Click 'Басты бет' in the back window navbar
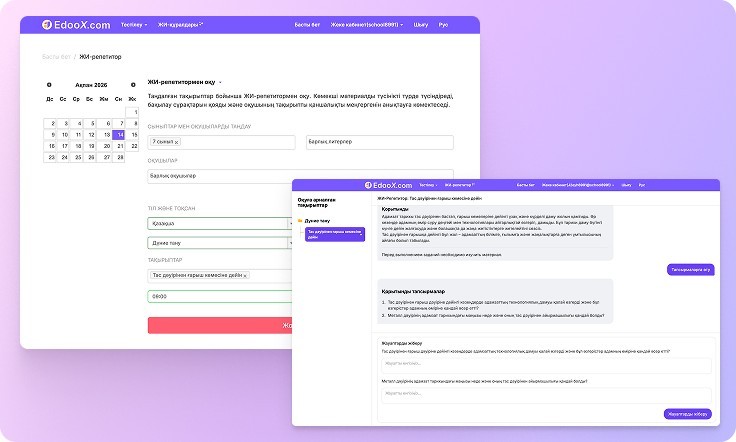Image resolution: width=736 pixels, height=442 pixels. click(x=307, y=25)
